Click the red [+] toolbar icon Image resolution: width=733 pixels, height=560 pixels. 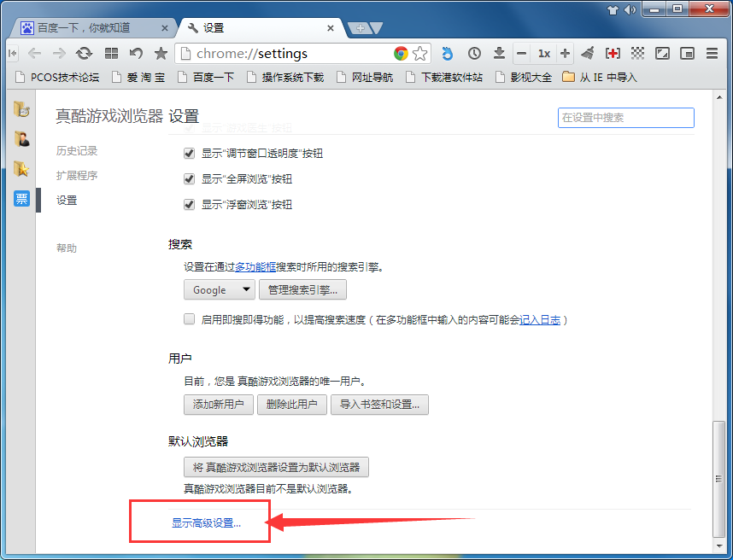[613, 53]
